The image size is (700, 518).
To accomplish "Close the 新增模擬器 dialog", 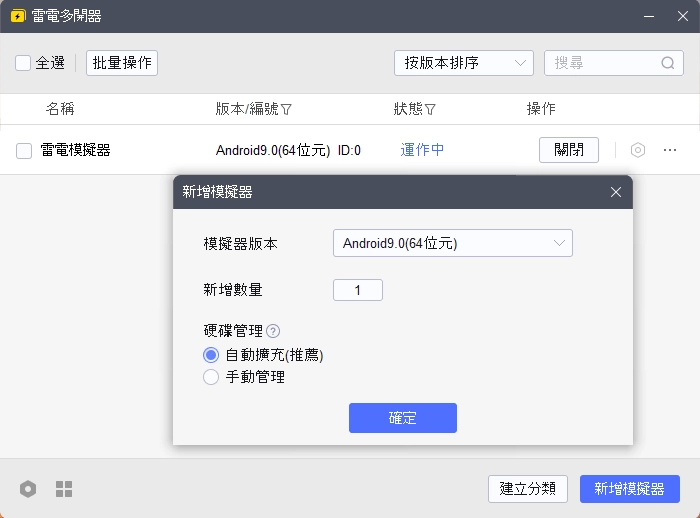I will click(616, 192).
